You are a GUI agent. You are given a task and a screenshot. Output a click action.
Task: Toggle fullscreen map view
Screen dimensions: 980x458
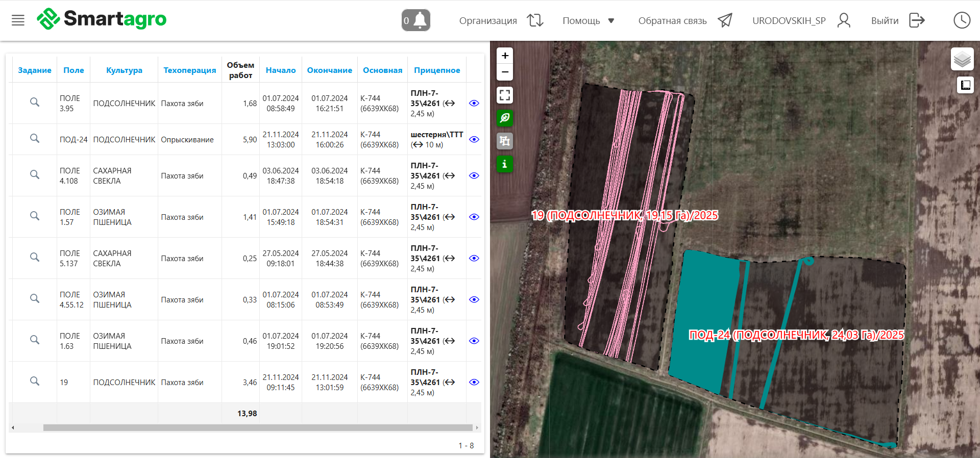pos(505,95)
